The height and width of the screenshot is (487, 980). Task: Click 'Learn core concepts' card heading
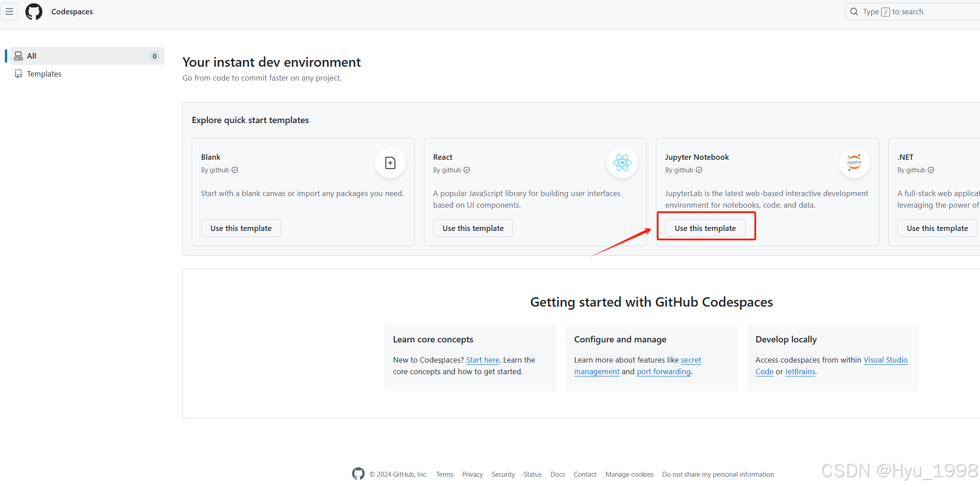pyautogui.click(x=433, y=339)
